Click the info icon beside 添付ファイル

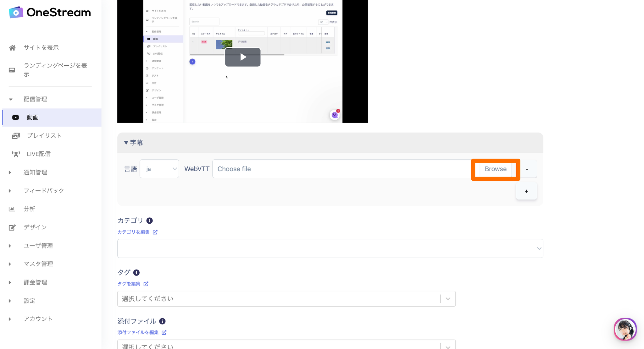point(162,321)
